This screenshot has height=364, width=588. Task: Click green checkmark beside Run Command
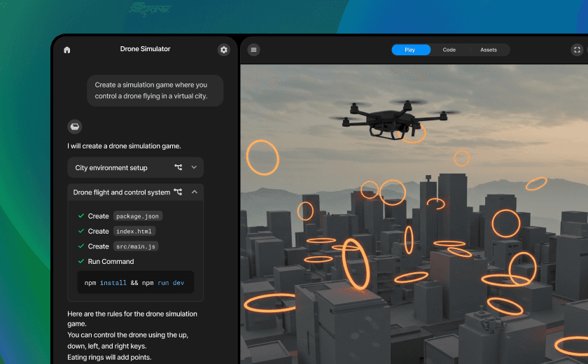tap(80, 261)
